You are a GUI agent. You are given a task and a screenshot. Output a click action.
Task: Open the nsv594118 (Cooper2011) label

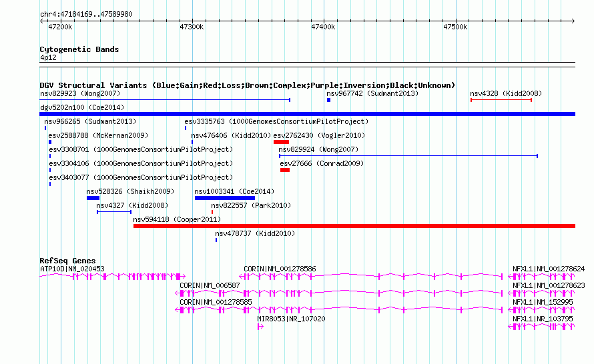(177, 219)
